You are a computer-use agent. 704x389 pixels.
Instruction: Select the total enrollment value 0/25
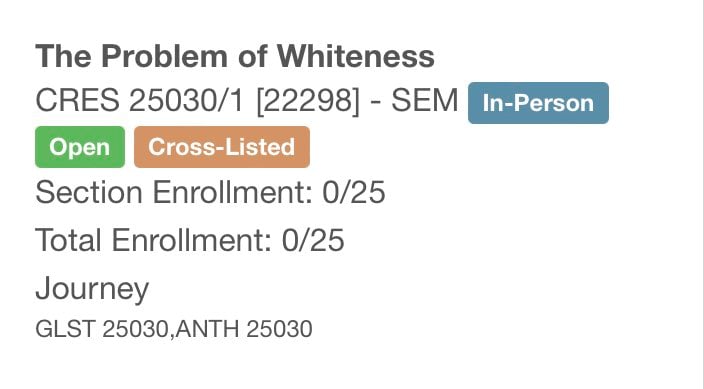[x=313, y=240]
